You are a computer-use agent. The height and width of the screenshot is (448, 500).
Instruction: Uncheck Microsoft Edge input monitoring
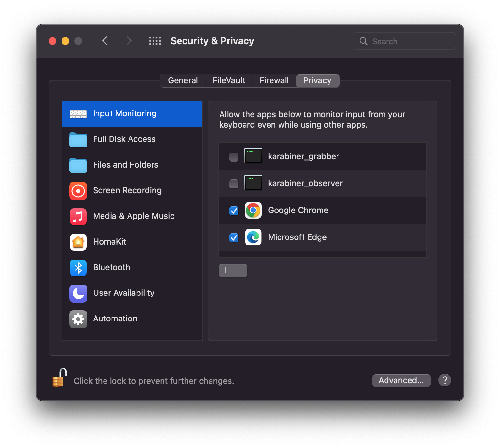coord(234,237)
